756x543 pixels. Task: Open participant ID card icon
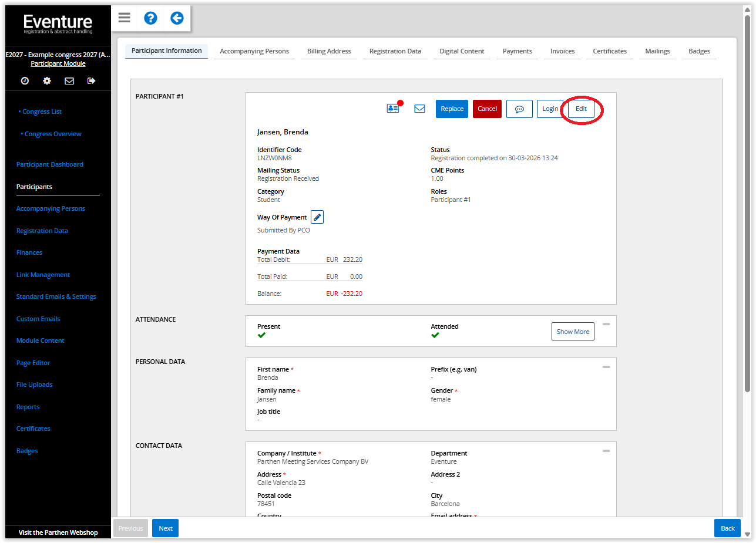tap(393, 109)
